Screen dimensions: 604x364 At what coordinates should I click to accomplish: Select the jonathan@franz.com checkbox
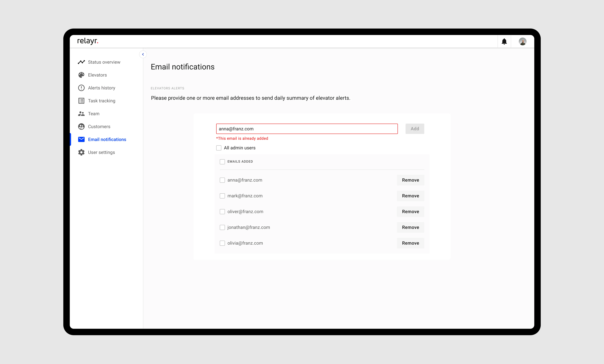point(222,227)
